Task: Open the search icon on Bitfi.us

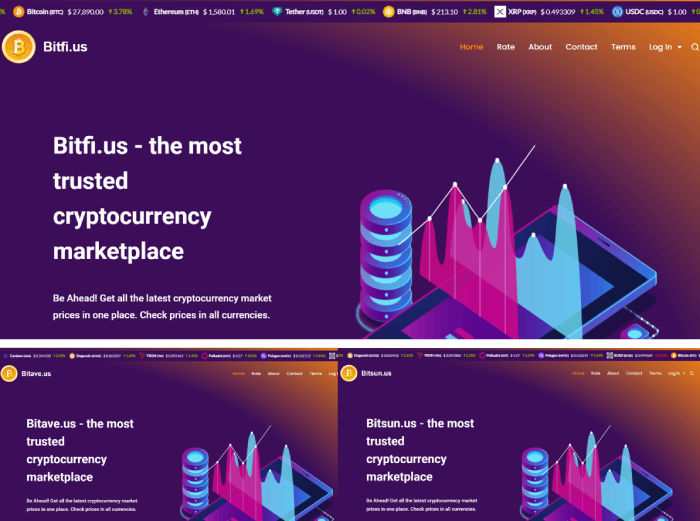Action: tap(695, 47)
